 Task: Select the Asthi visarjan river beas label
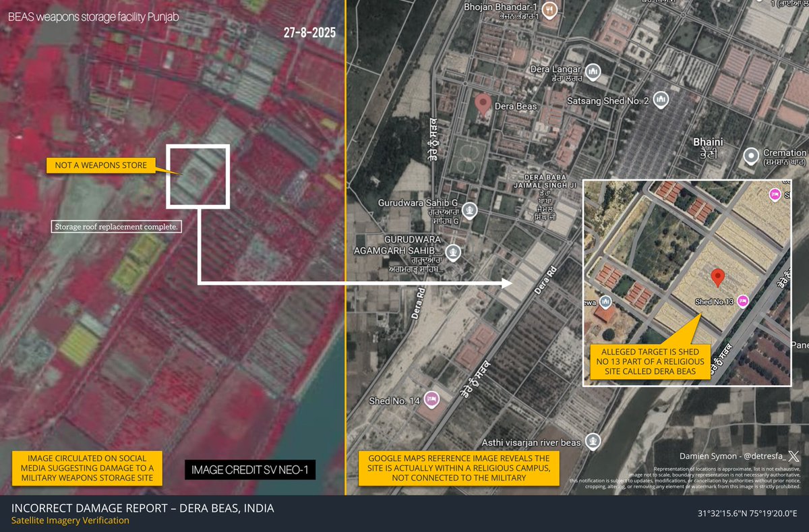click(530, 442)
